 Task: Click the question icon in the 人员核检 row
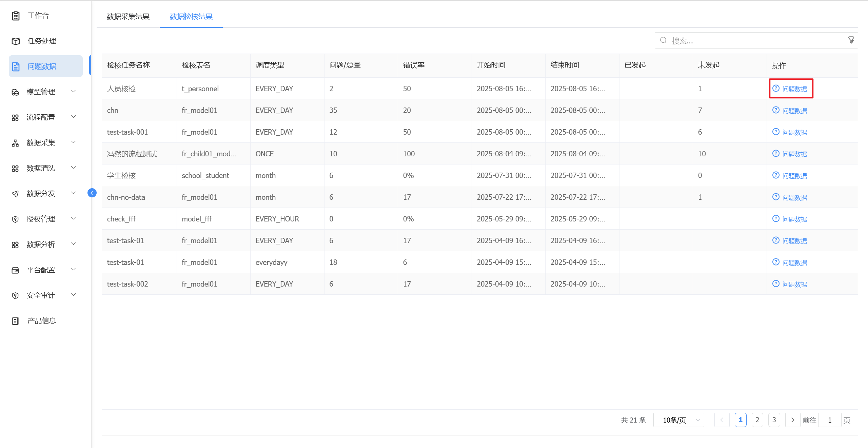pos(776,89)
